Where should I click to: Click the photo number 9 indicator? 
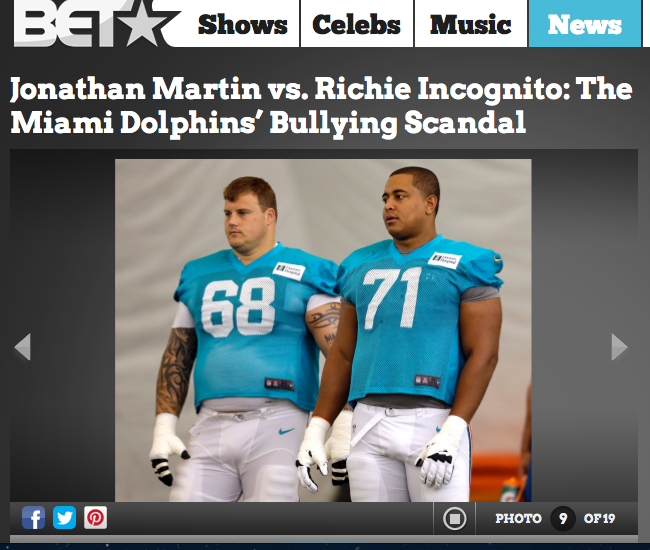pyautogui.click(x=563, y=519)
